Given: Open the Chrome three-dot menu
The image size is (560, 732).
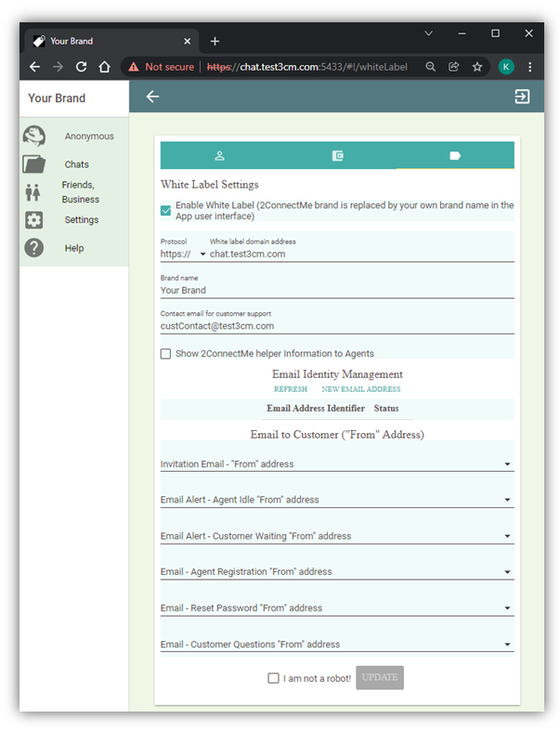Looking at the screenshot, I should pos(529,67).
